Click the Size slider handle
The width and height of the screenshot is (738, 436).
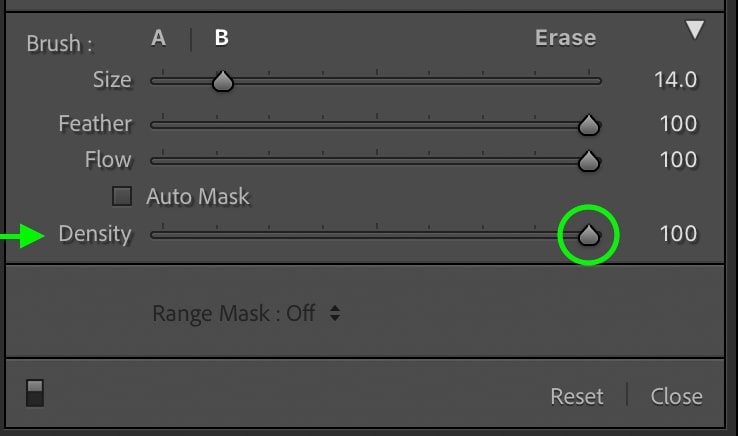[x=223, y=81]
